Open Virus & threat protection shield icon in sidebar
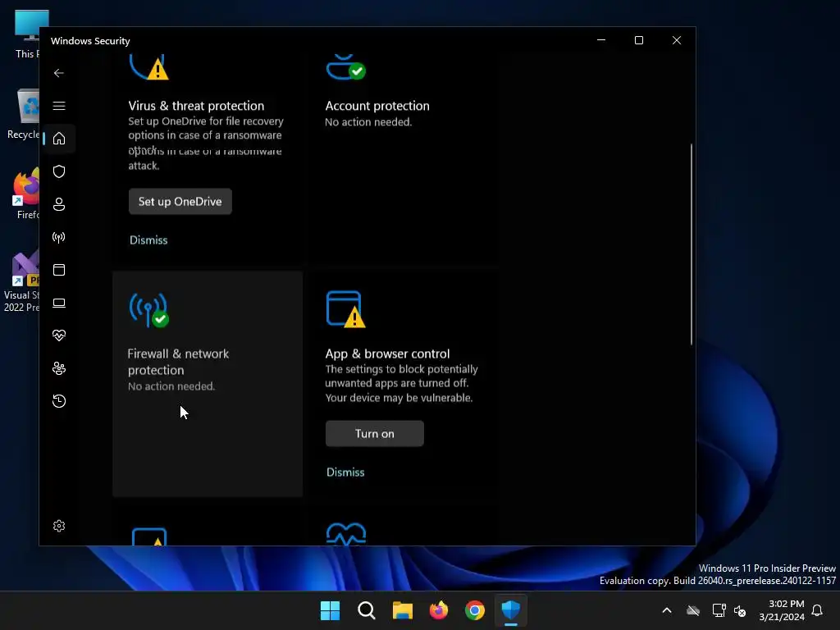 pyautogui.click(x=59, y=171)
